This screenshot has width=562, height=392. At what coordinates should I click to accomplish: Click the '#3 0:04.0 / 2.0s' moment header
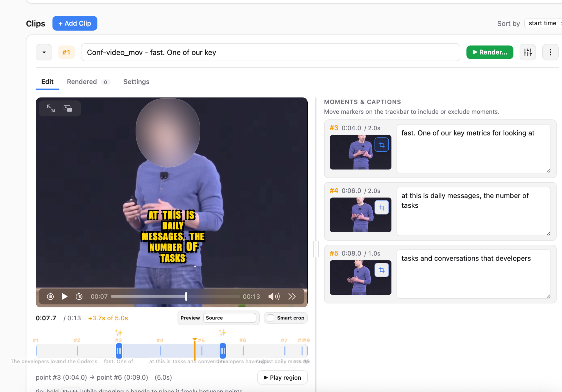tap(355, 128)
